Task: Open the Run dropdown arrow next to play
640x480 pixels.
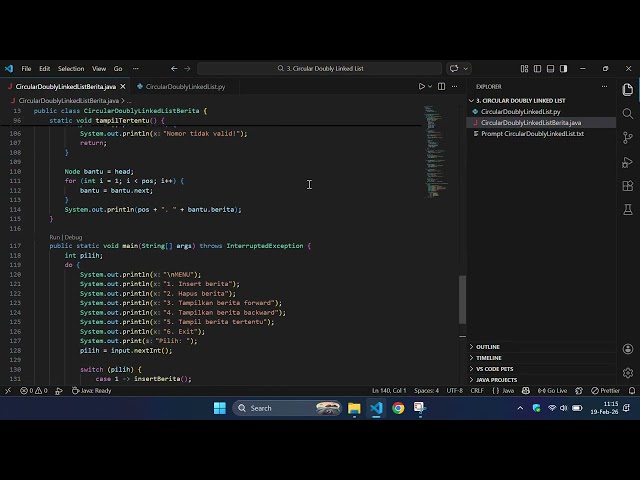Action: pyautogui.click(x=430, y=87)
